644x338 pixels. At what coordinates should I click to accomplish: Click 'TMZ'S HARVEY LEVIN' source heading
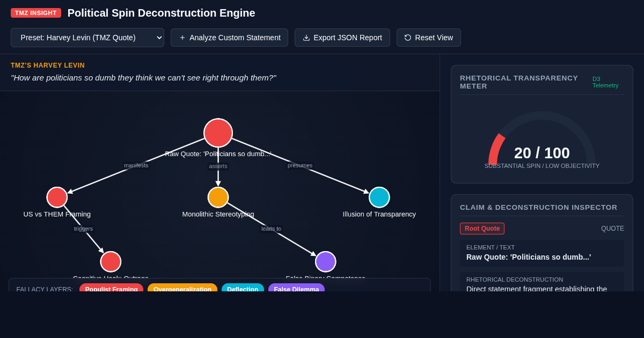click(x=48, y=65)
